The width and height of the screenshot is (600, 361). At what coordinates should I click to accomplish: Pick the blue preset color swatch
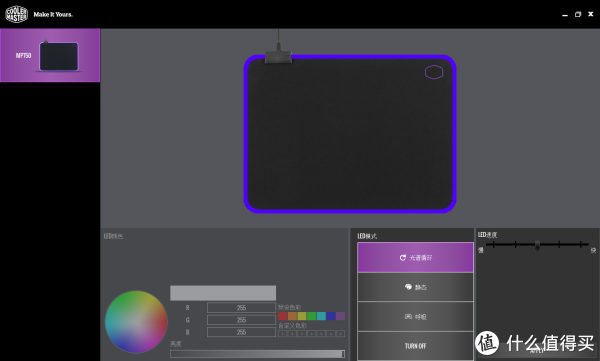(x=331, y=316)
